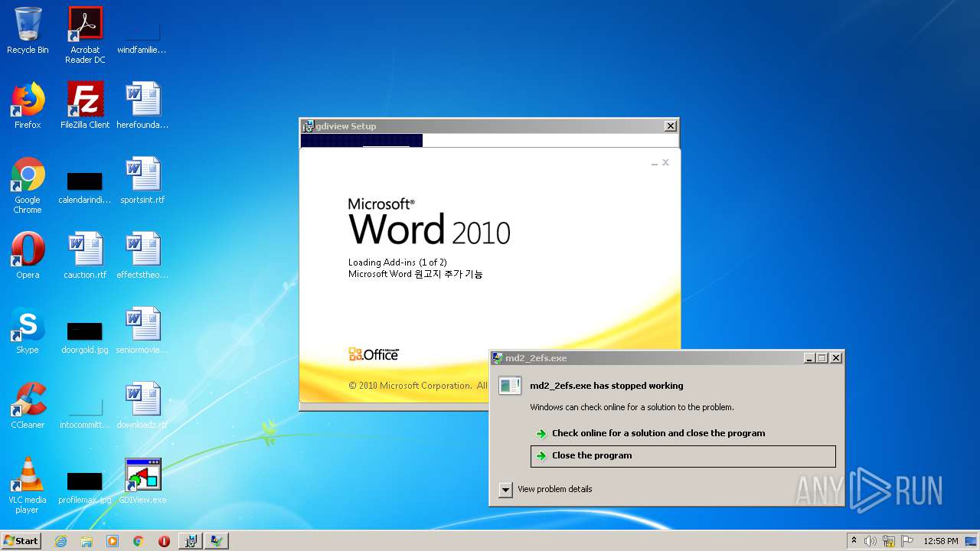This screenshot has height=551, width=980.
Task: Launch Acrobat Reader DC shortcut
Action: pyautogui.click(x=85, y=34)
